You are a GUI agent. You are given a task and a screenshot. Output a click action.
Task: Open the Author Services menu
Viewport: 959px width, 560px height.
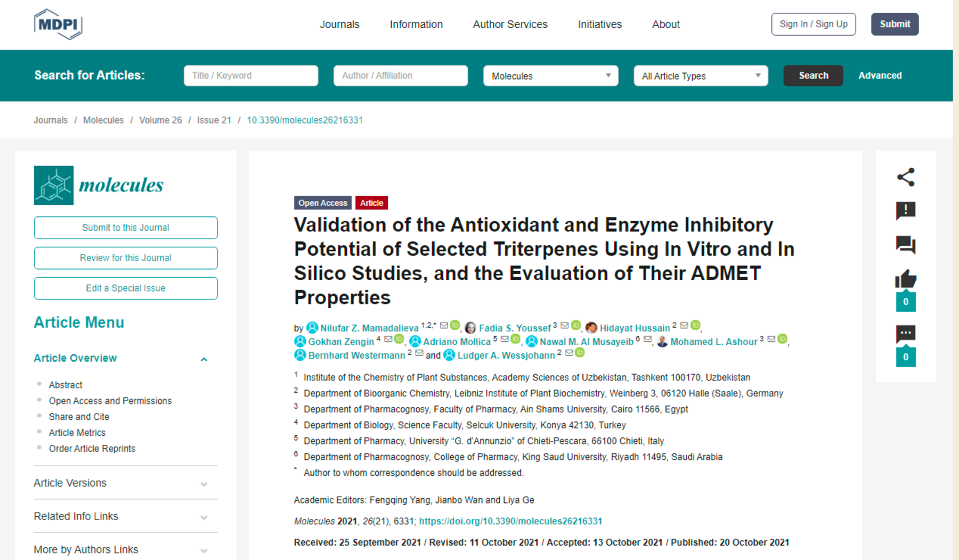coord(510,25)
